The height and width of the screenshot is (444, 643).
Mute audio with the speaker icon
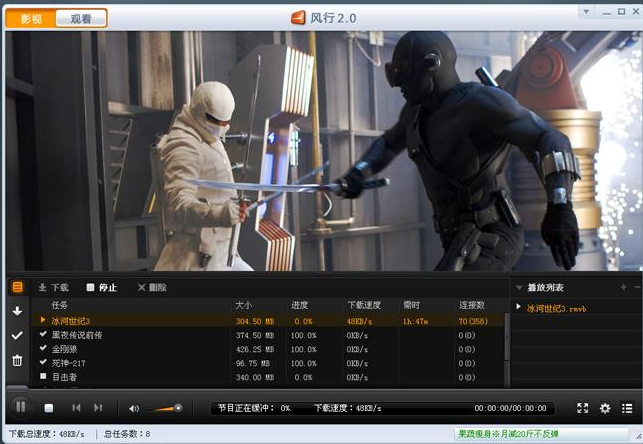[x=134, y=408]
